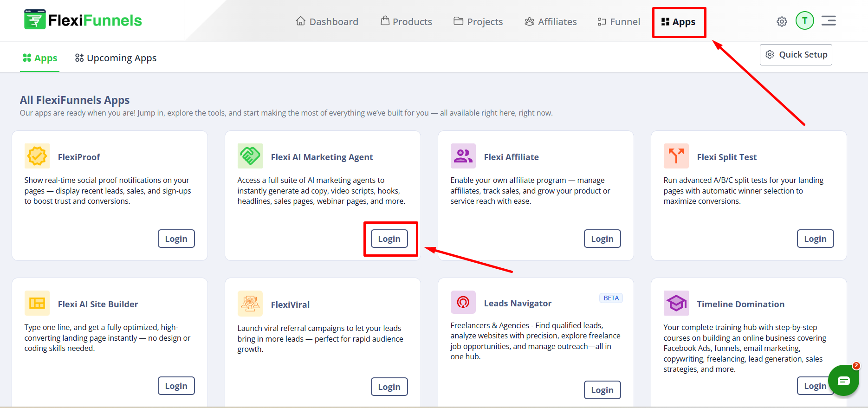
Task: Login to Flexi AI Marketing Agent
Action: pos(389,239)
